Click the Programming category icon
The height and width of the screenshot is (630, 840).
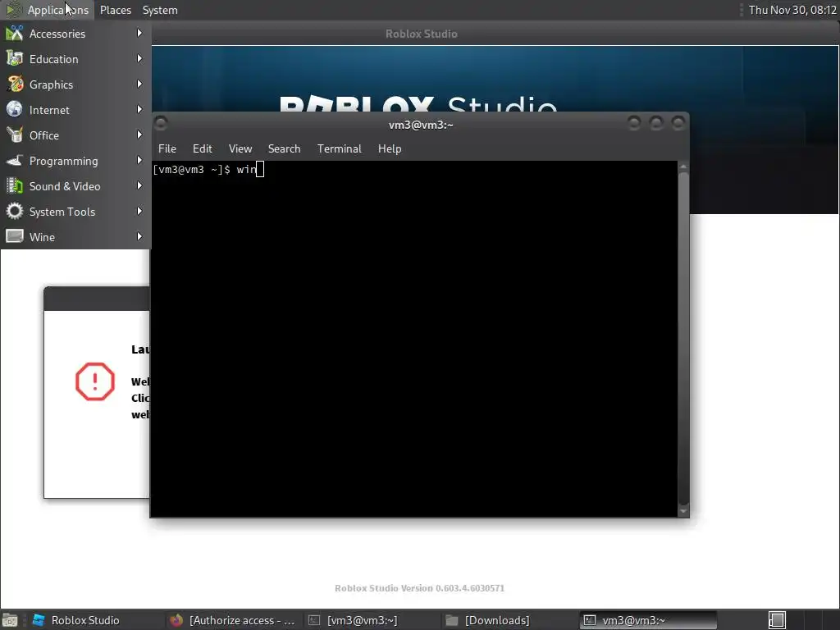pyautogui.click(x=15, y=160)
